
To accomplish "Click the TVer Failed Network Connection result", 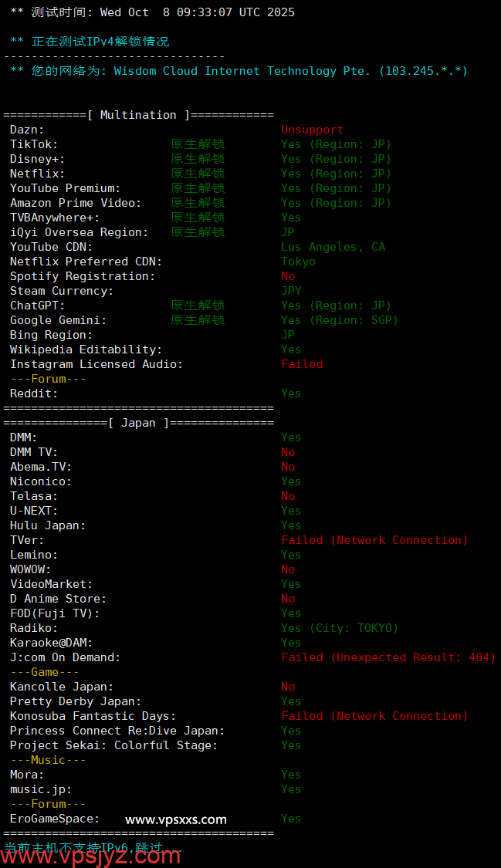I will point(374,540).
